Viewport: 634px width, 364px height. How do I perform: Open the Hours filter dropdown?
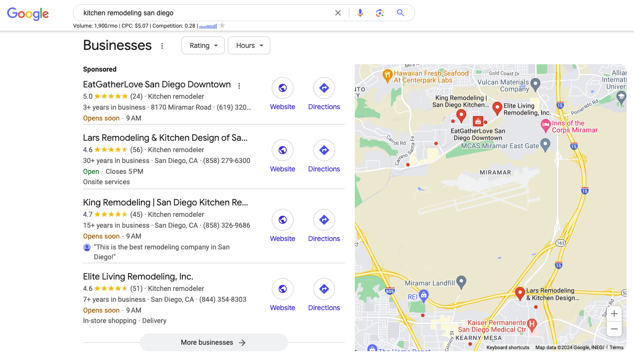[x=249, y=45]
